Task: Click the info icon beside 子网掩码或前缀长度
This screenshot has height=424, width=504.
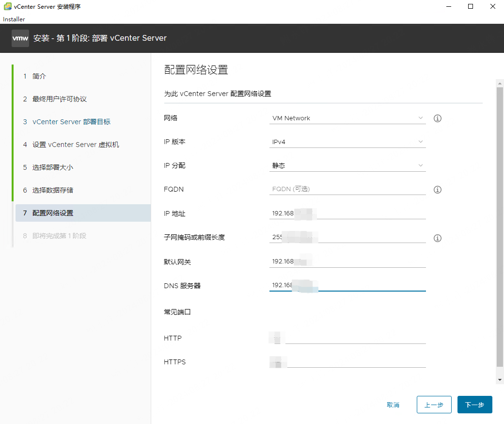Action: (438, 238)
